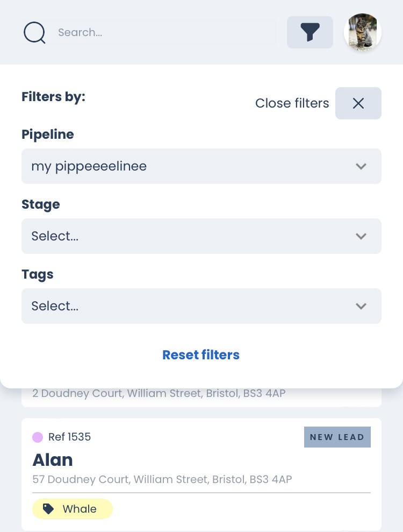Close filters with the X button
The height and width of the screenshot is (532, 403).
click(358, 103)
